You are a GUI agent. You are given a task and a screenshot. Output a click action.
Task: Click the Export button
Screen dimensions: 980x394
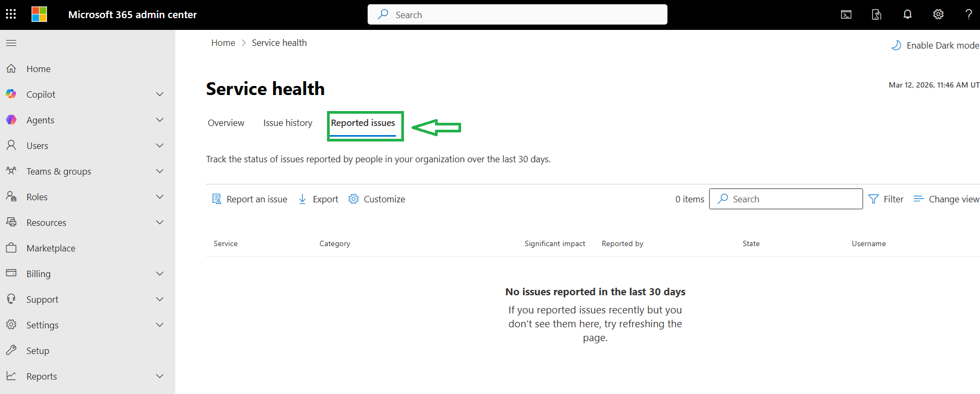(318, 199)
